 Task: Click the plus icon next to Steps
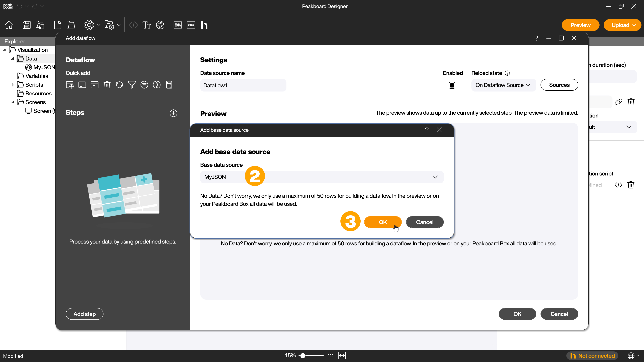click(174, 113)
